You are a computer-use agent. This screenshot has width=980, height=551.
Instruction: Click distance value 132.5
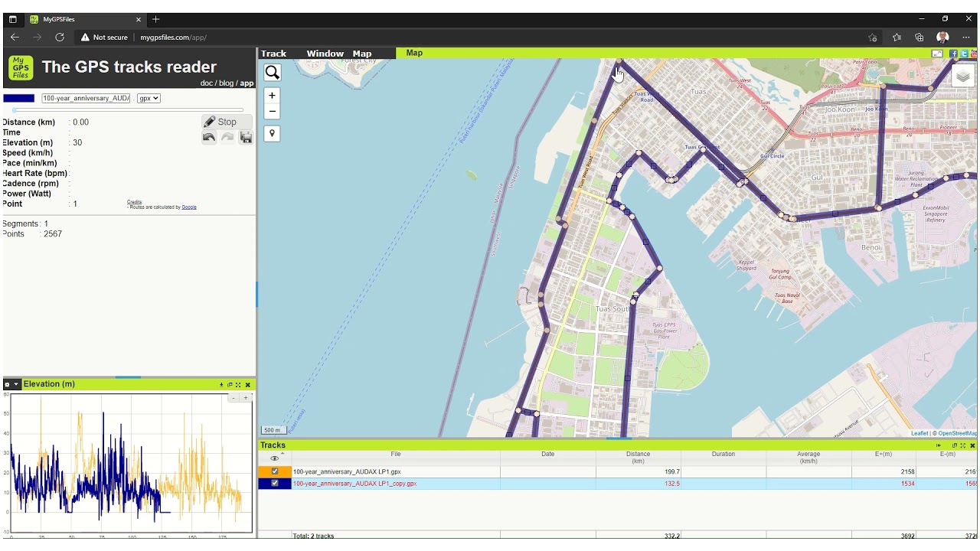672,484
